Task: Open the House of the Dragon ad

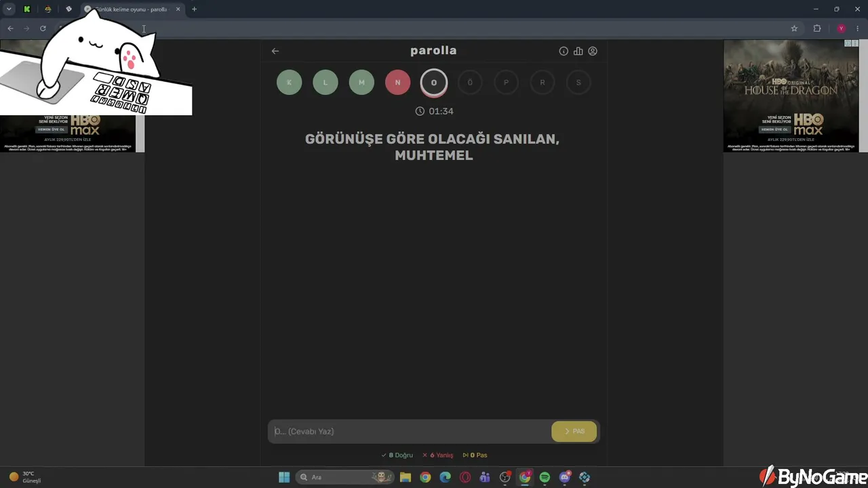Action: point(791,96)
